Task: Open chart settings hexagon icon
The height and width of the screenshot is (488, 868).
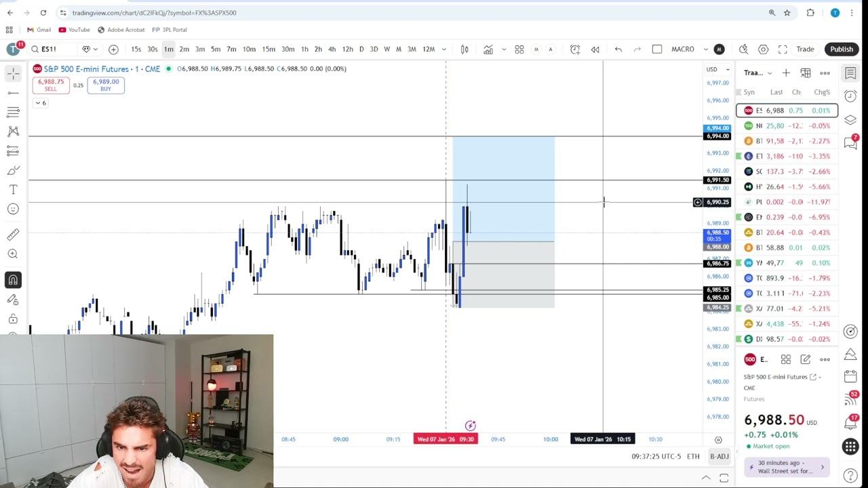Action: click(764, 49)
